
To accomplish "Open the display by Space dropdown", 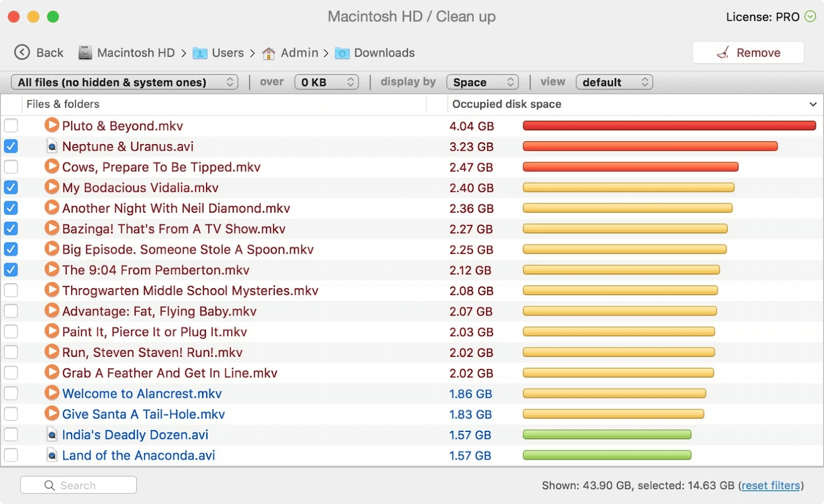I will tap(482, 82).
